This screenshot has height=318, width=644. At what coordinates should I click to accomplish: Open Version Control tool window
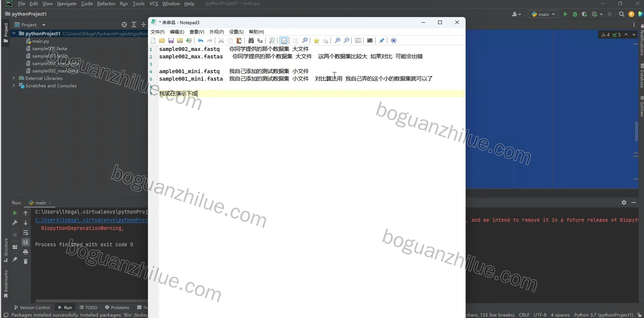(32, 308)
